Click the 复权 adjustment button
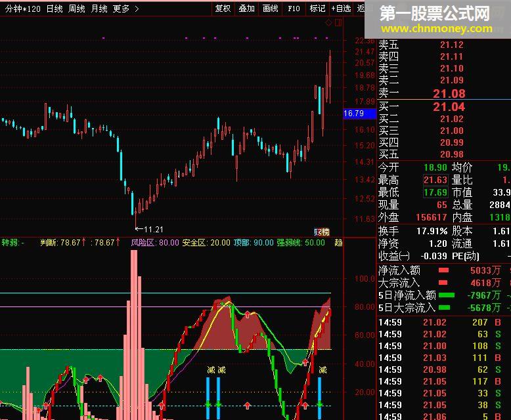This screenshot has height=420, width=511. [223, 9]
